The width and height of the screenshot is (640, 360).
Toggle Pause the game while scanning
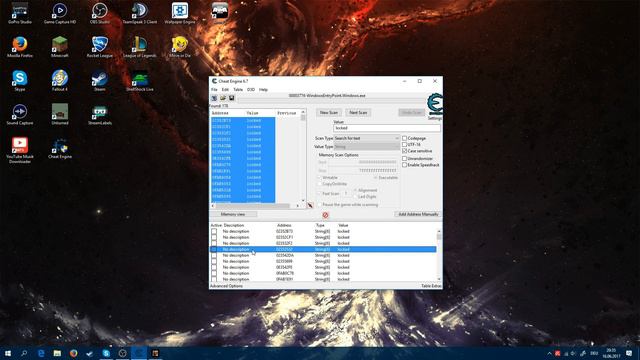[320, 204]
